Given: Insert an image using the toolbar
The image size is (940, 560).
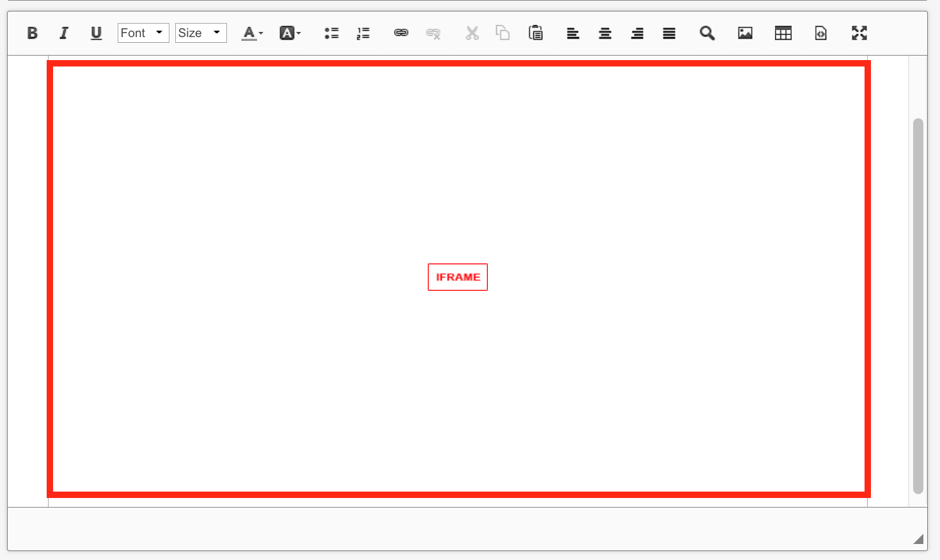Looking at the screenshot, I should 745,33.
